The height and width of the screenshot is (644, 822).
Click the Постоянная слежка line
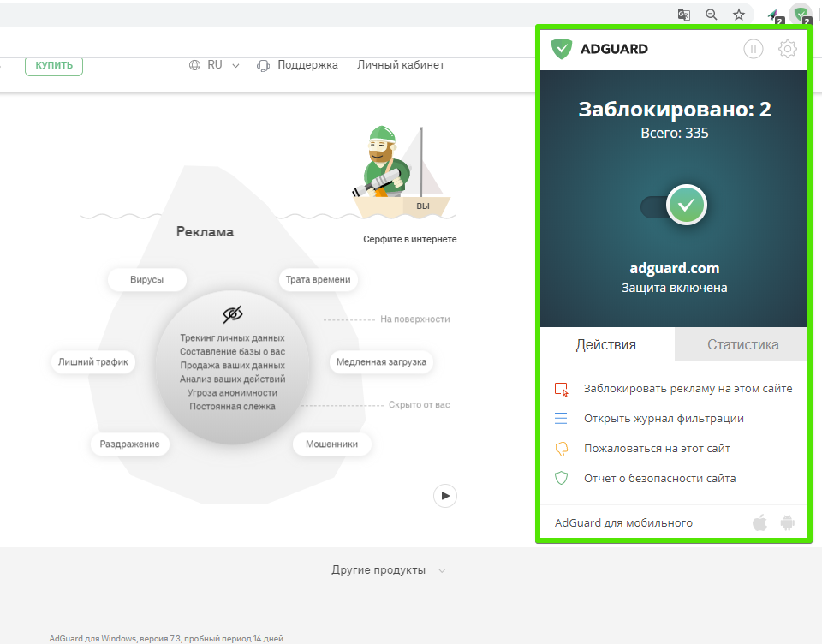pyautogui.click(x=233, y=407)
